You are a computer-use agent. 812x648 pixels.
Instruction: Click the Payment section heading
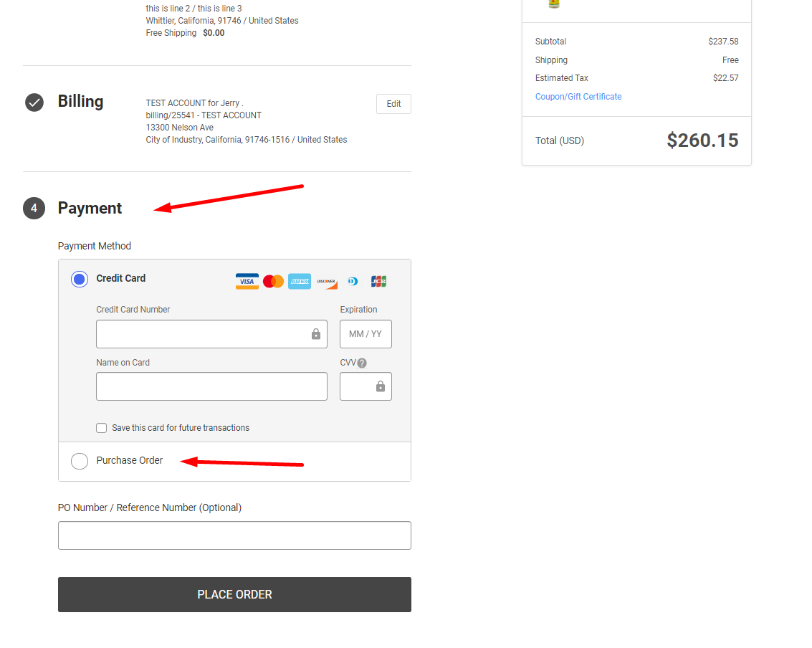tap(90, 208)
